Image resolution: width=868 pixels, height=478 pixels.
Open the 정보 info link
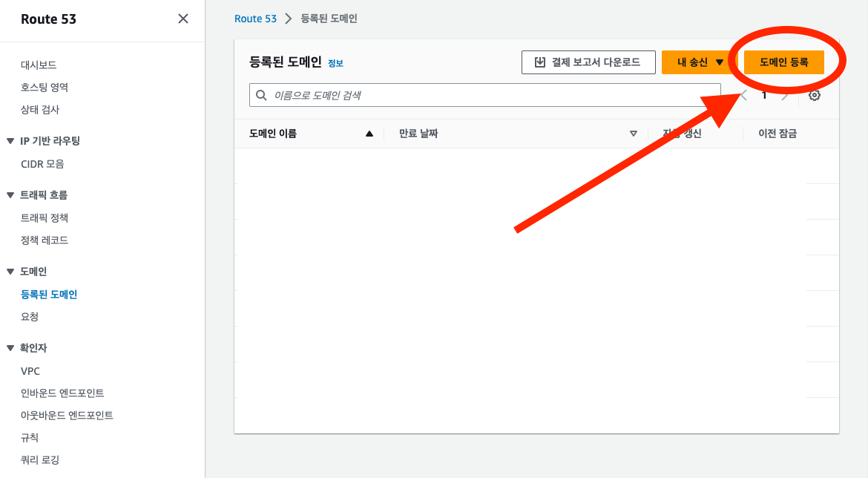click(x=335, y=63)
